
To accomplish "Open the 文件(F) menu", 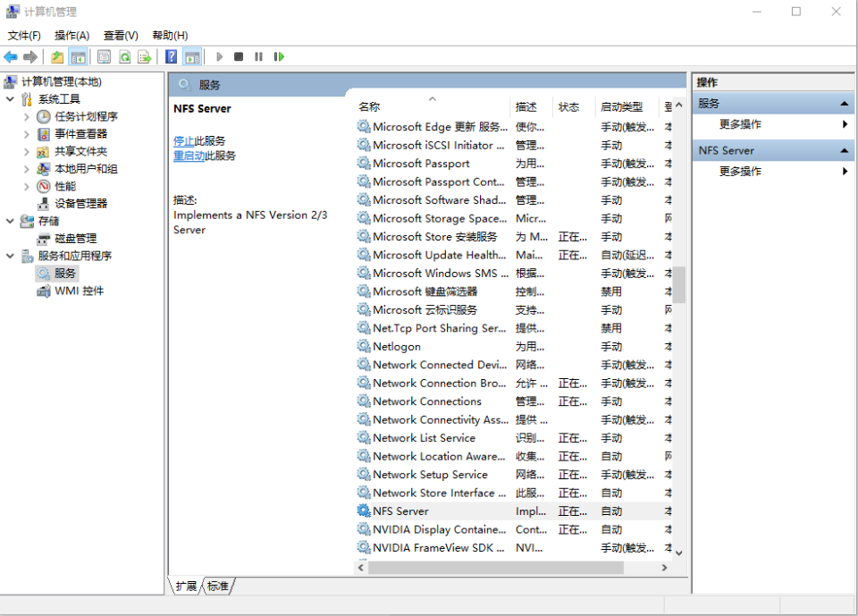I will pos(24,36).
